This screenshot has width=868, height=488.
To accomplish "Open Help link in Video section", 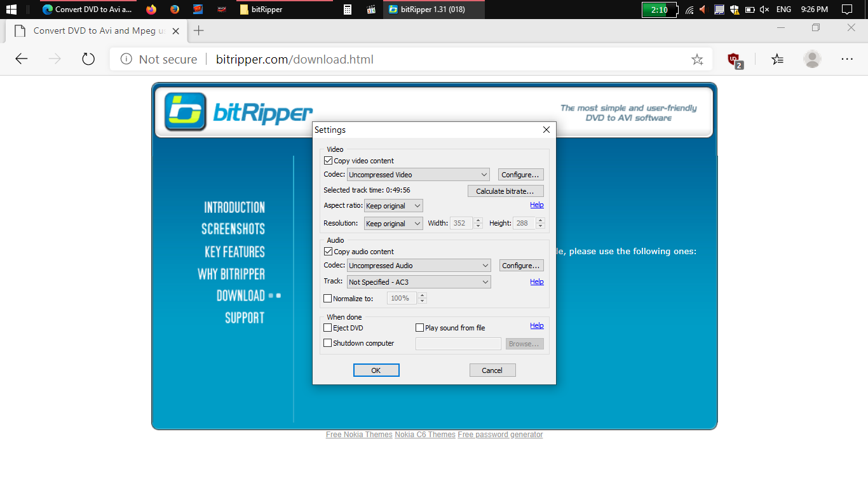I will click(537, 205).
